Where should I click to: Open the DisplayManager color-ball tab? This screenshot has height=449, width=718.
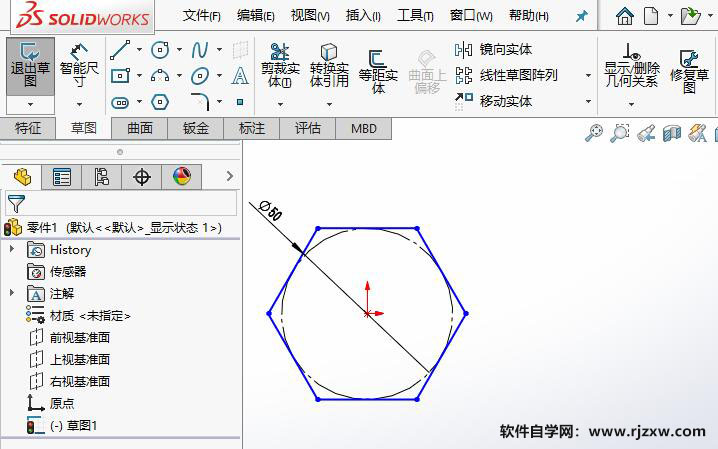pyautogui.click(x=182, y=177)
